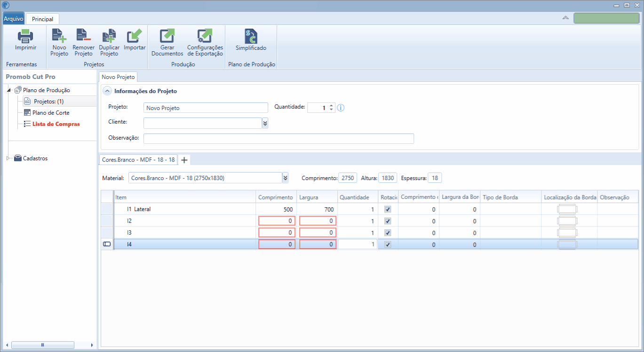Click the Largura cell of row I3

coord(318,233)
